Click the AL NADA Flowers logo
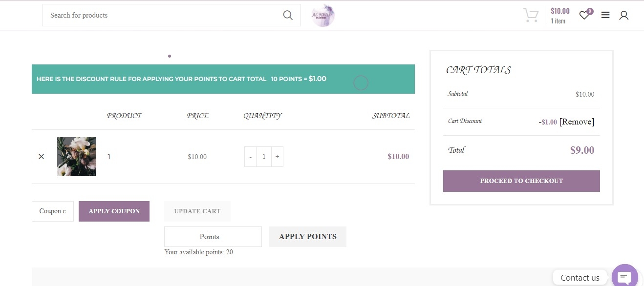 tap(322, 15)
